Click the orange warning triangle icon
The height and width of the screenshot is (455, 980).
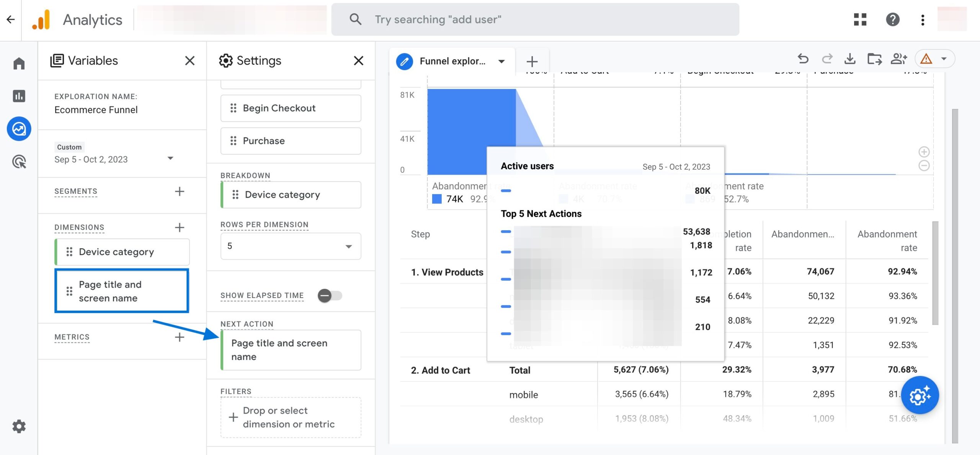click(x=926, y=59)
